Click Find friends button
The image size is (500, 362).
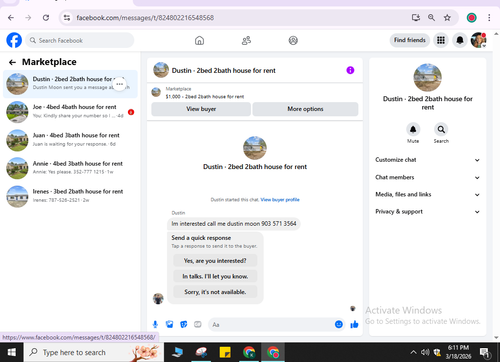point(410,40)
